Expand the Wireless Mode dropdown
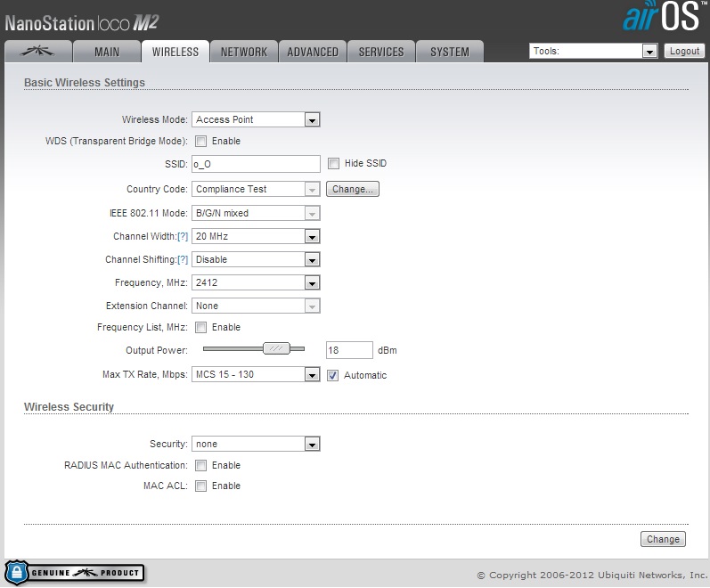 click(256, 119)
